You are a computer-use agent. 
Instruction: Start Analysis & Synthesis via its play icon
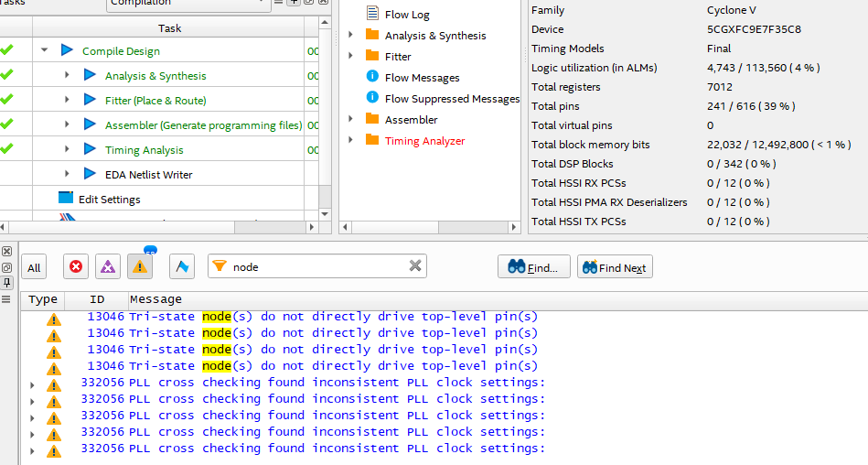click(90, 75)
